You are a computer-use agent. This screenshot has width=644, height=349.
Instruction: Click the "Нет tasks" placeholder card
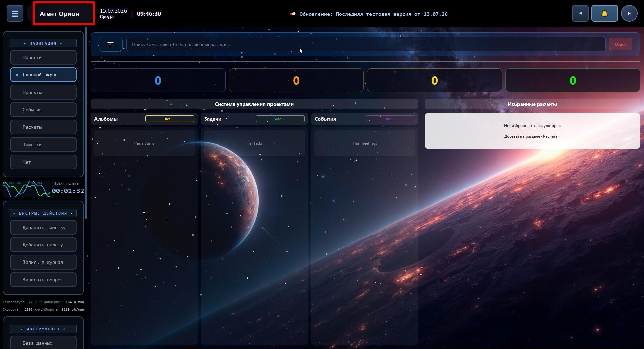tap(254, 143)
